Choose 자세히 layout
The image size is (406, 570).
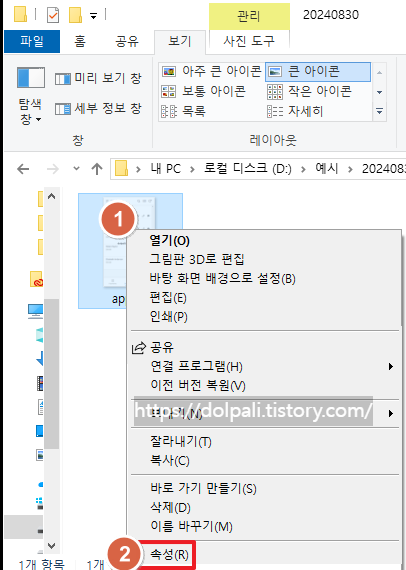pos(295,111)
